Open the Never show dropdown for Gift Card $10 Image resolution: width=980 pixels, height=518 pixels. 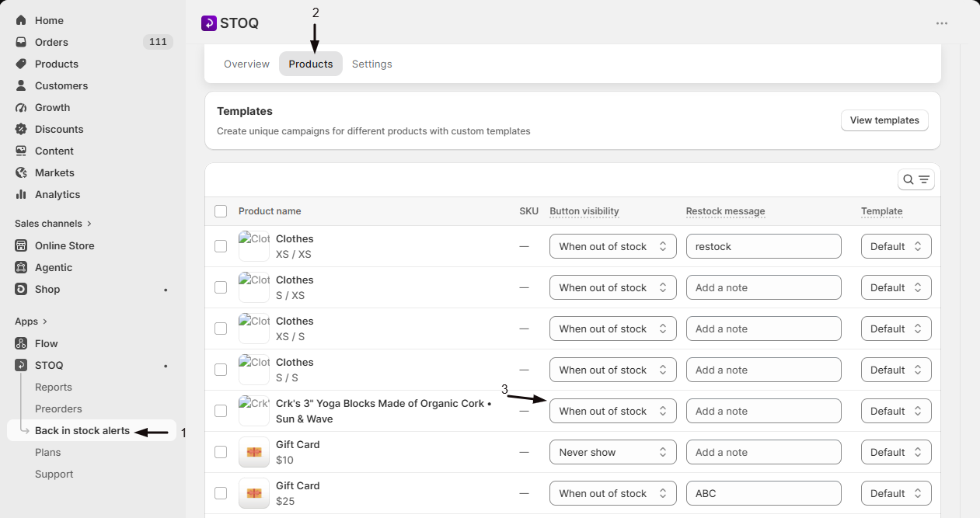613,452
